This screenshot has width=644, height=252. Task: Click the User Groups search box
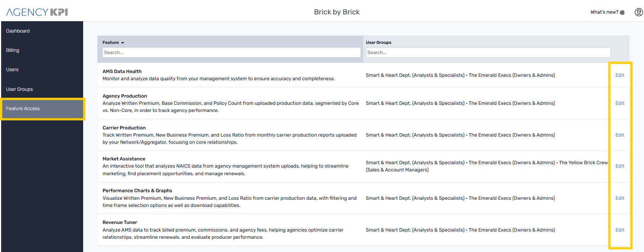(x=488, y=53)
